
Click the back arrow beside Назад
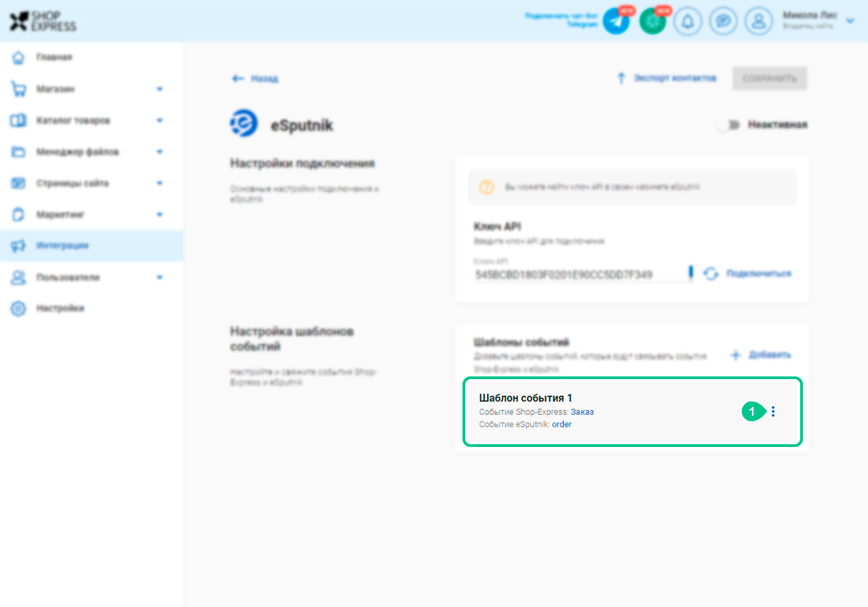click(x=238, y=79)
